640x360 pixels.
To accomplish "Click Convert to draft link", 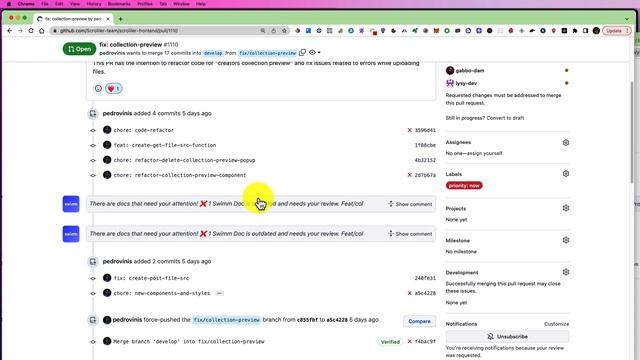I will [x=505, y=118].
